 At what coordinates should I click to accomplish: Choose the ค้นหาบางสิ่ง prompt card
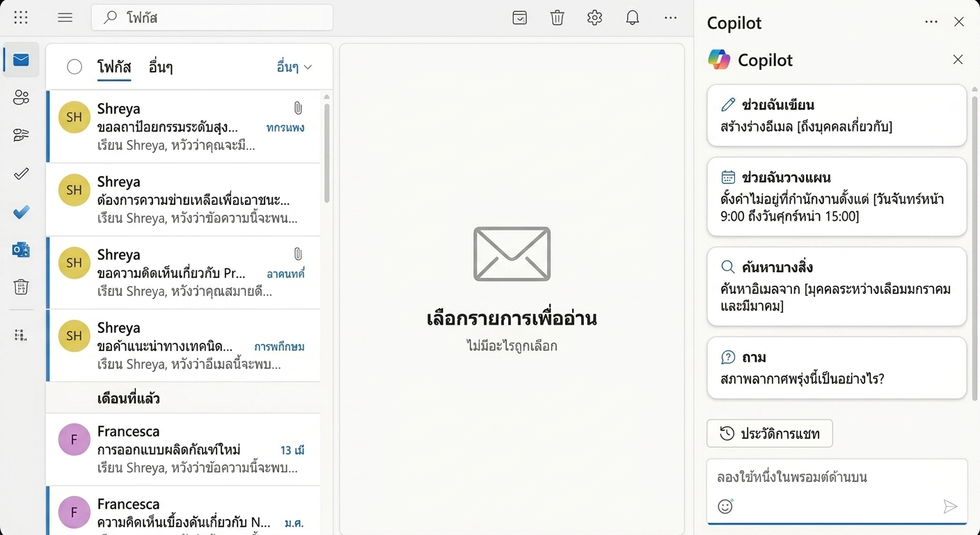[x=837, y=286]
